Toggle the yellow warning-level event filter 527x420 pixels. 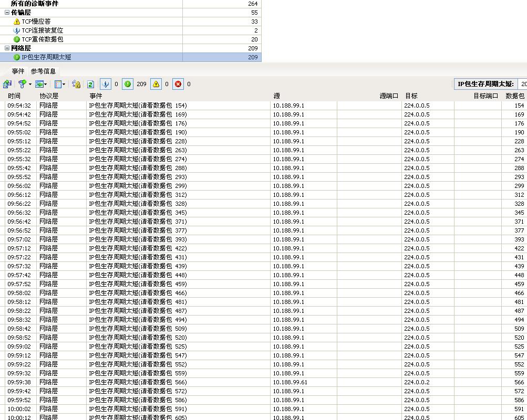pyautogui.click(x=156, y=84)
